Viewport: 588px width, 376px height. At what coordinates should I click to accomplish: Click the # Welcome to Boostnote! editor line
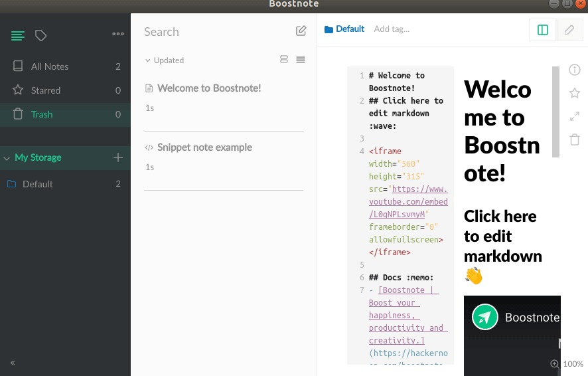[x=396, y=82]
